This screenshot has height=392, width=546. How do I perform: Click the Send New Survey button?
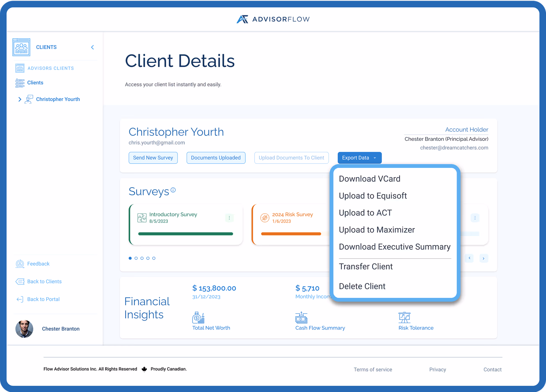pyautogui.click(x=153, y=158)
